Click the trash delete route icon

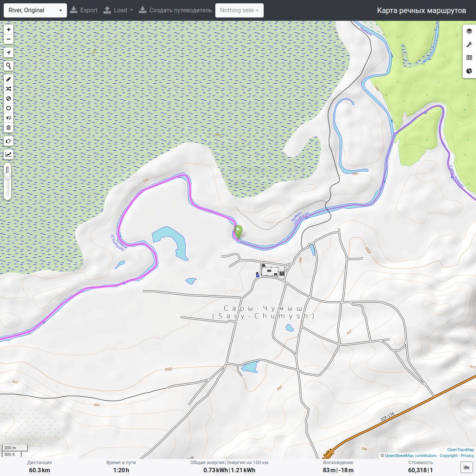pos(9,128)
